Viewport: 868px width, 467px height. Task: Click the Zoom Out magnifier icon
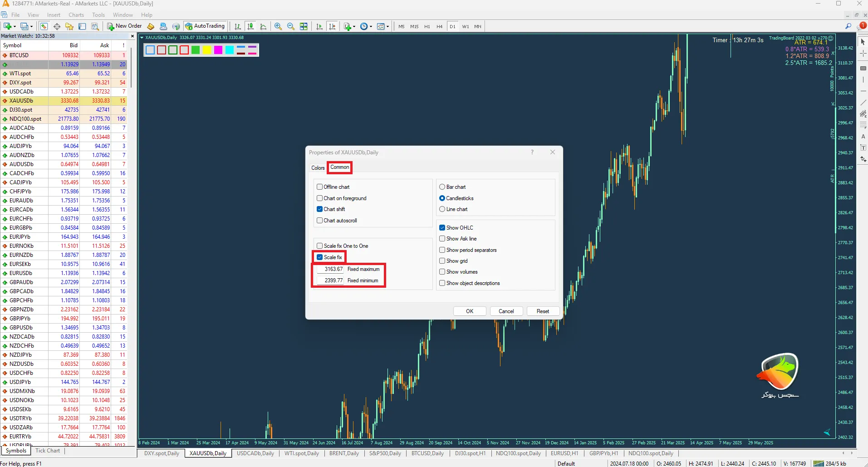coord(291,26)
